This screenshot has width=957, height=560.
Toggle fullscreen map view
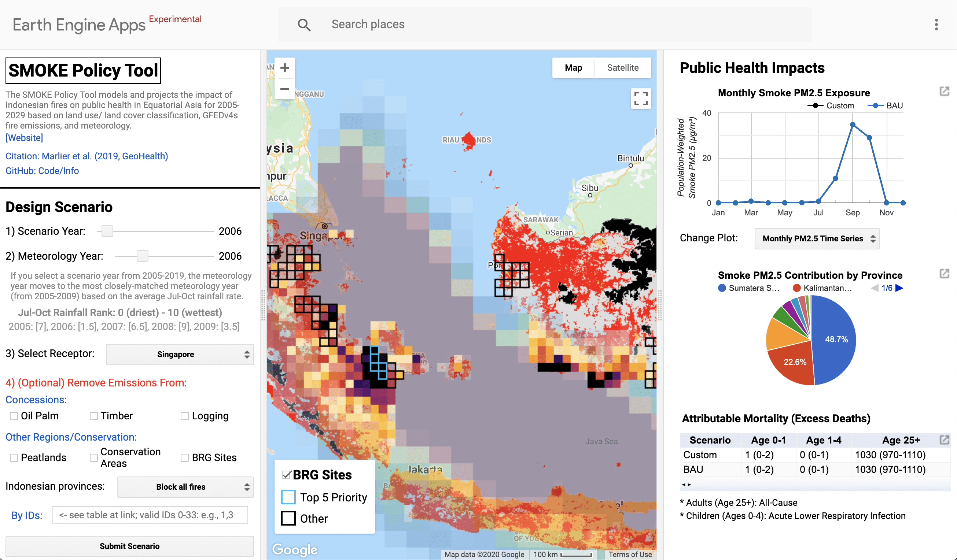(641, 99)
